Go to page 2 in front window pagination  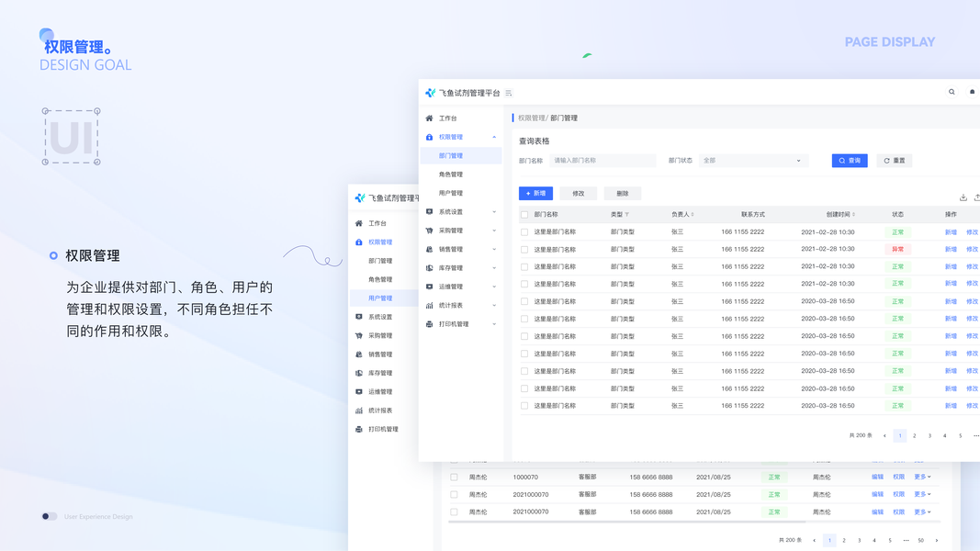pos(915,435)
